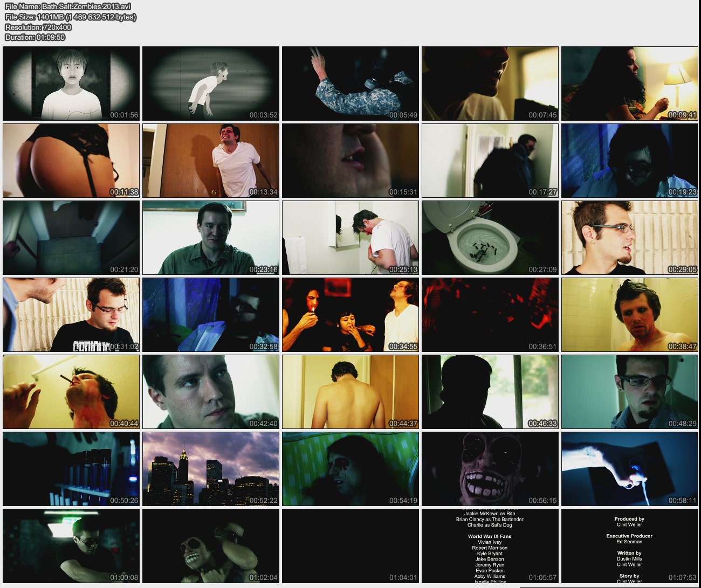The height and width of the screenshot is (588, 701).
Task: Click the test tubes thumbnail at 00:50:26
Action: pyautogui.click(x=71, y=468)
